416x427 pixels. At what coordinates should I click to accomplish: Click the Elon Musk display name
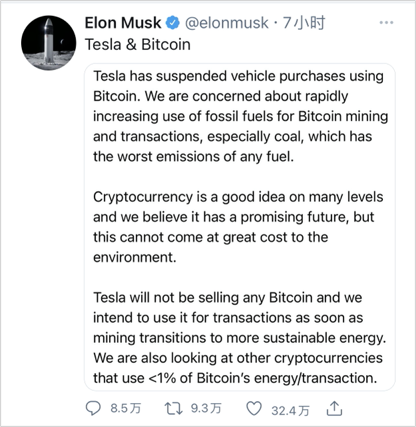pyautogui.click(x=123, y=23)
